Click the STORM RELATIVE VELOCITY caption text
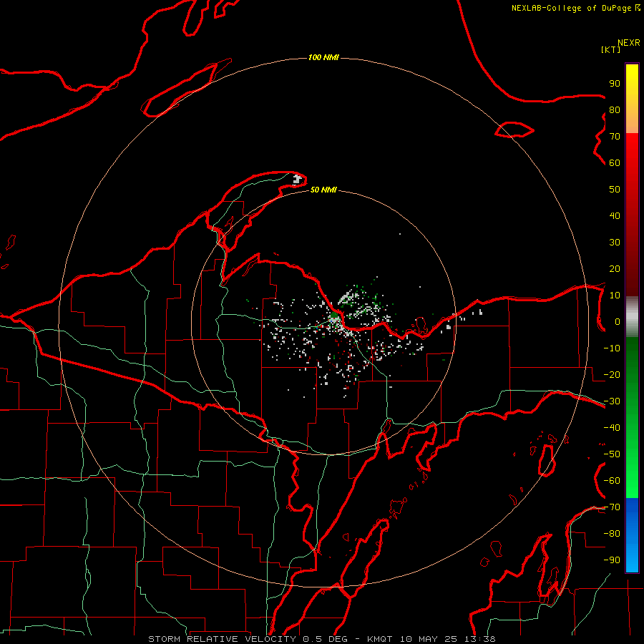 pos(222,639)
